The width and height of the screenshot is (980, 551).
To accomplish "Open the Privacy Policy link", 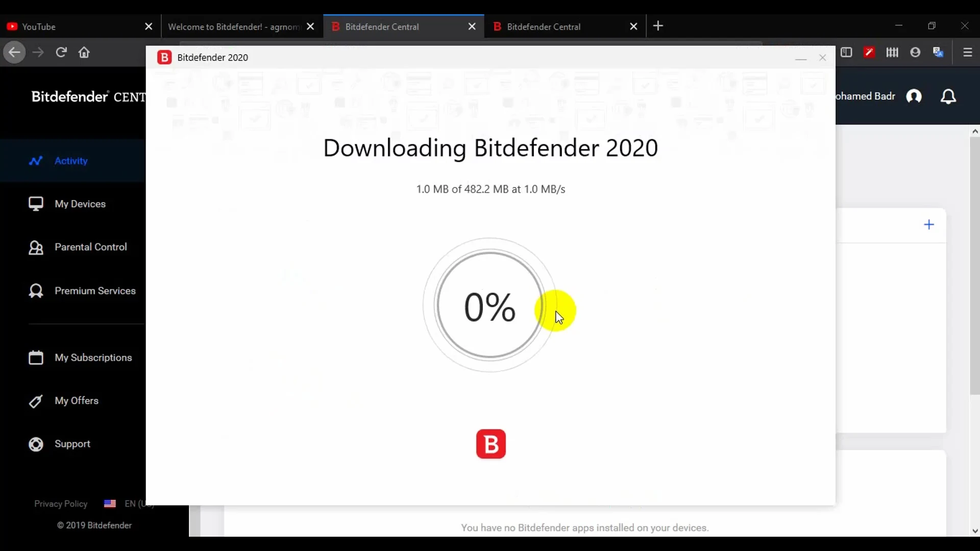I will (x=61, y=504).
